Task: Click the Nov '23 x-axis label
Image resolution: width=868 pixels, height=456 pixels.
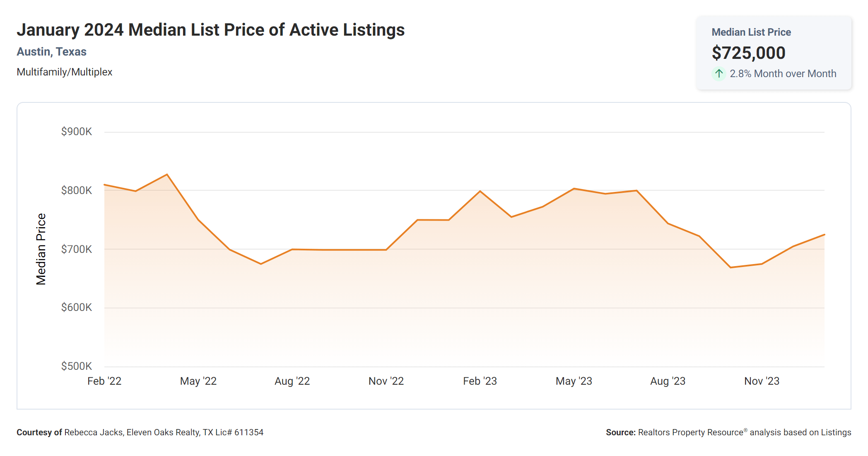Action: tap(762, 381)
